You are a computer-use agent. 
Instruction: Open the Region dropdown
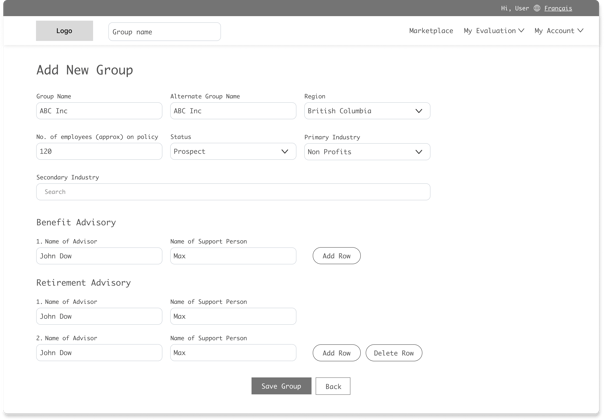367,111
